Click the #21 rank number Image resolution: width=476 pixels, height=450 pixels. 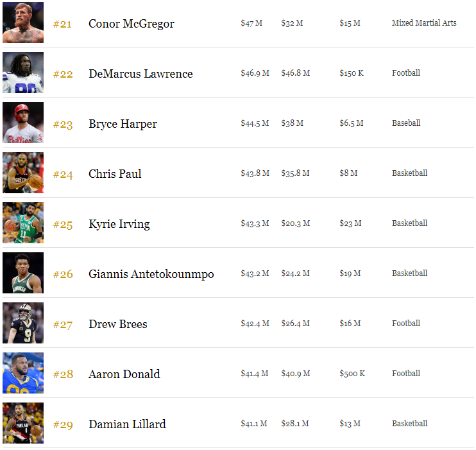click(62, 24)
